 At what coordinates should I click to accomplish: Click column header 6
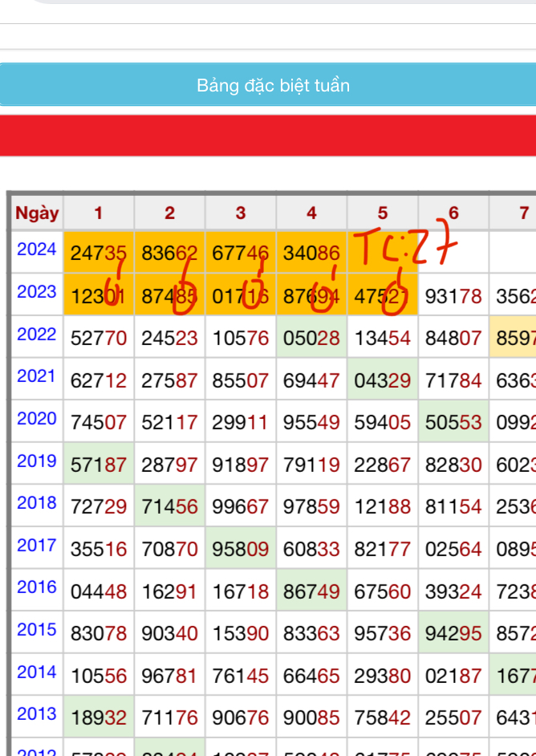click(453, 213)
